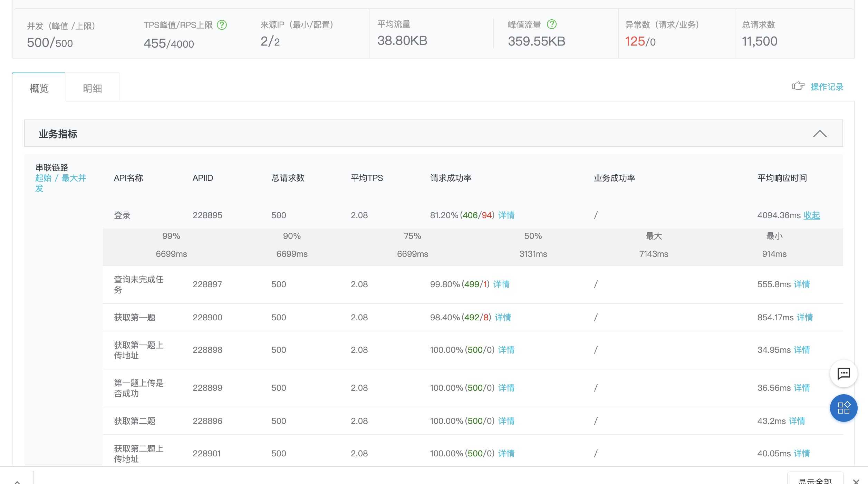Click the 业务成功率 column header

click(614, 178)
